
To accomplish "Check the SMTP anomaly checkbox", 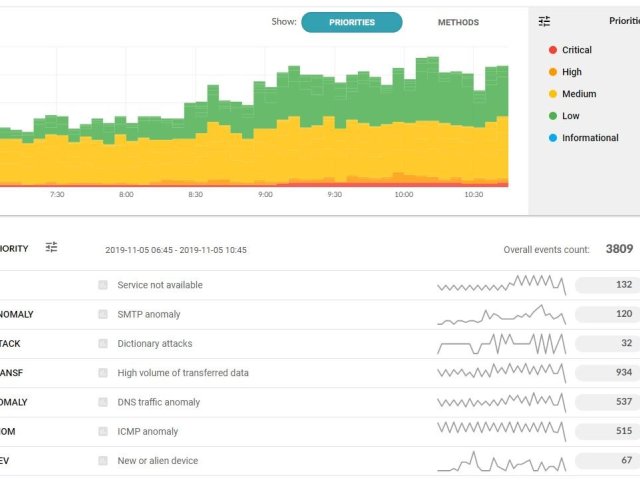I will tap(103, 314).
